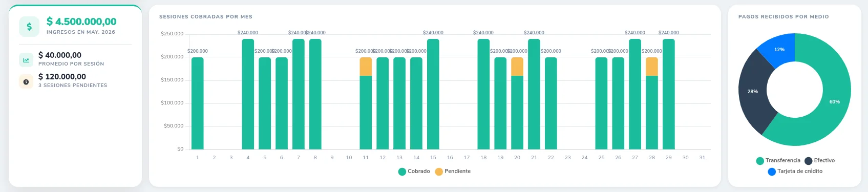Viewport: 868px width, 192px height.
Task: Click the green bar for day 29
Action: click(x=669, y=94)
